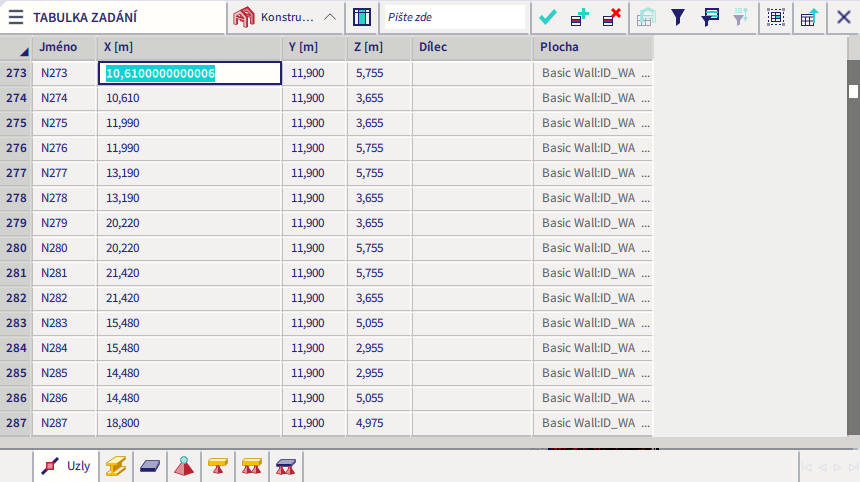Image resolution: width=860 pixels, height=482 pixels.
Task: Click the export table icon with arrow
Action: click(808, 17)
